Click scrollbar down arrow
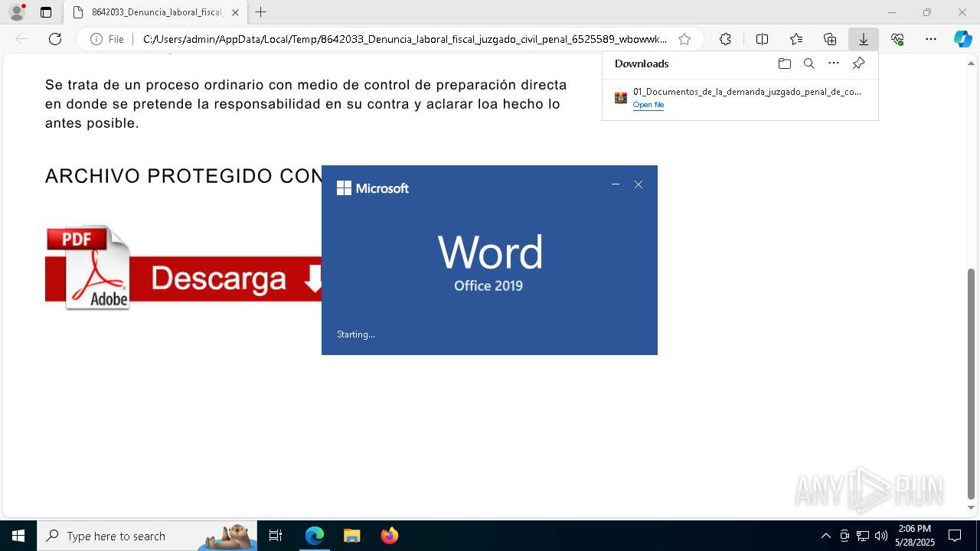This screenshot has height=551, width=980. [x=972, y=507]
